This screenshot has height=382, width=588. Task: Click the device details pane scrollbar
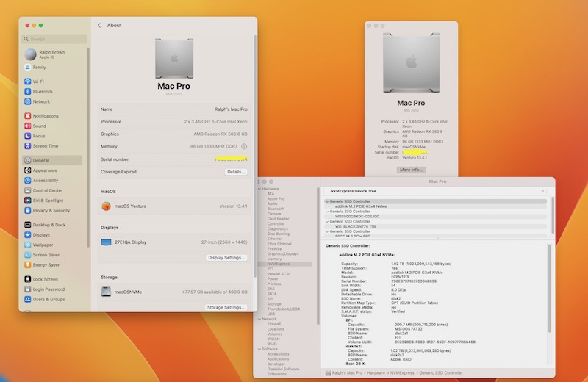(x=549, y=288)
